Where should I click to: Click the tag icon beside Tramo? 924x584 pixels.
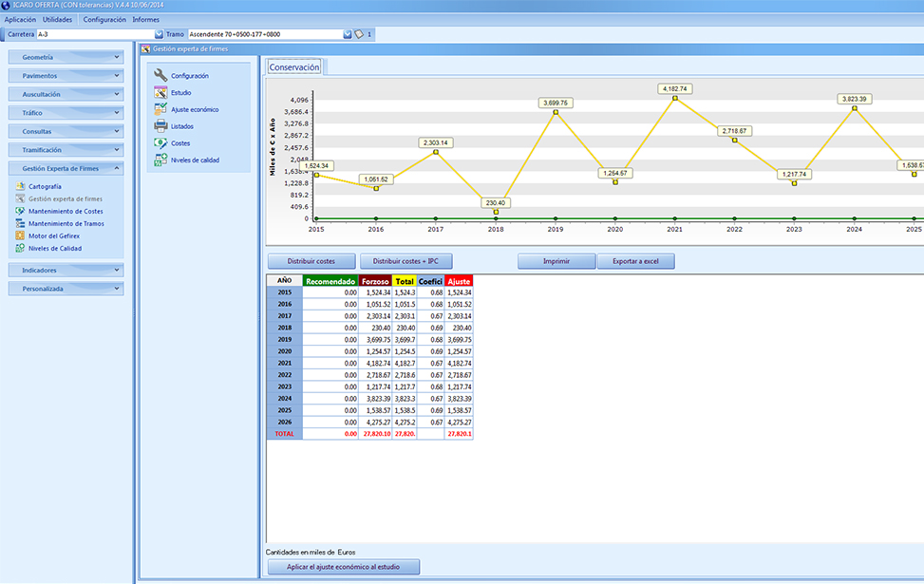point(359,34)
